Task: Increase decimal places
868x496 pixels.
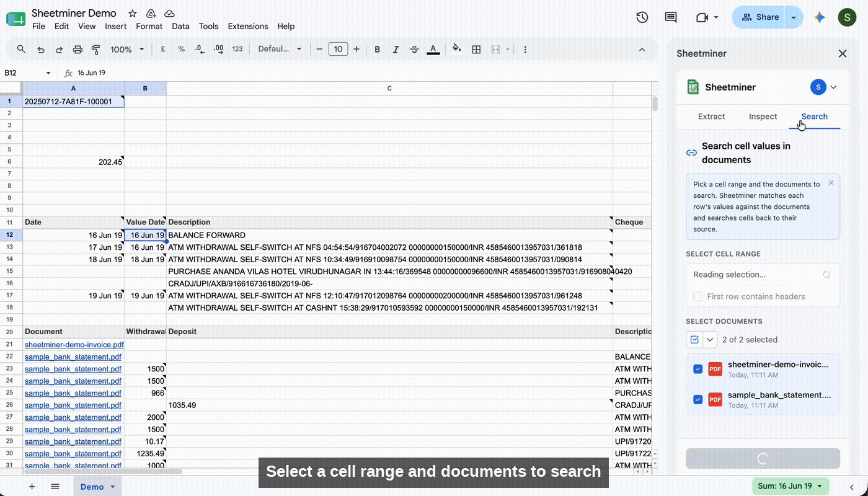Action: [218, 50]
